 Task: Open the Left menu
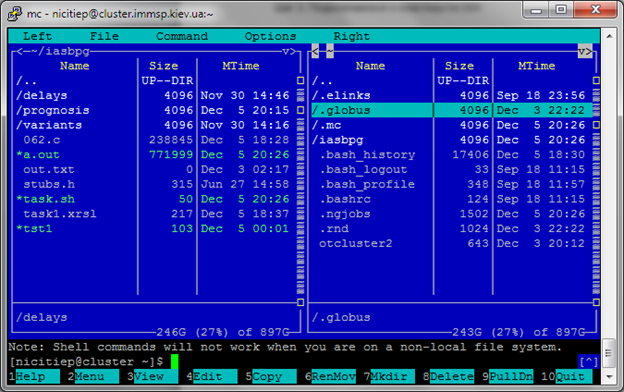37,36
